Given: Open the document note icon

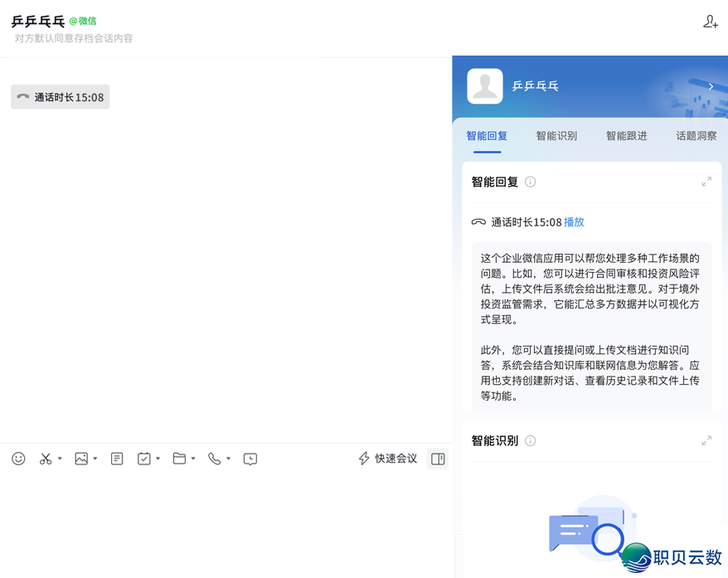Looking at the screenshot, I should [x=117, y=459].
